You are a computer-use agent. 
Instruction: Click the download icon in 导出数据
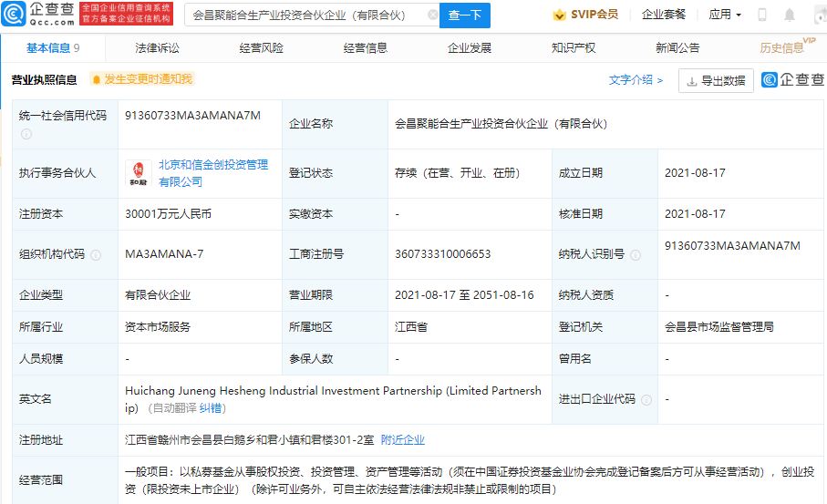click(x=692, y=81)
